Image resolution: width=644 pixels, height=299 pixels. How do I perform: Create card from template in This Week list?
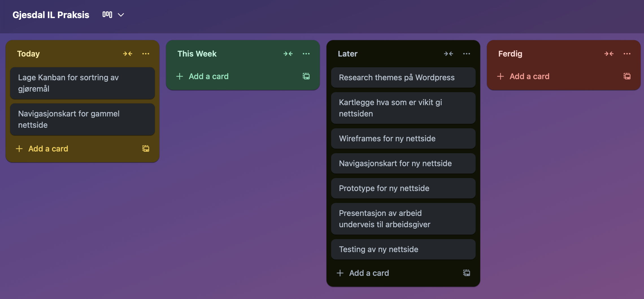[x=306, y=76]
